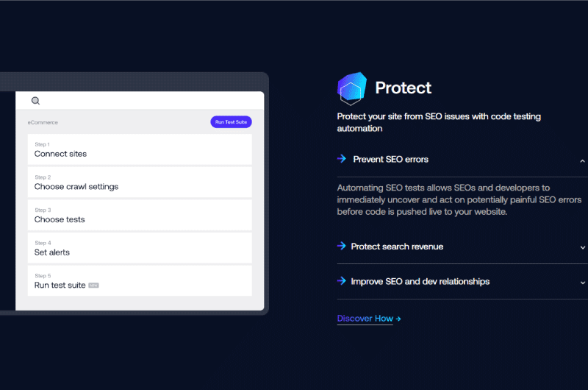The width and height of the screenshot is (588, 390).
Task: Click the magnifying glass search icon
Action: (x=35, y=101)
